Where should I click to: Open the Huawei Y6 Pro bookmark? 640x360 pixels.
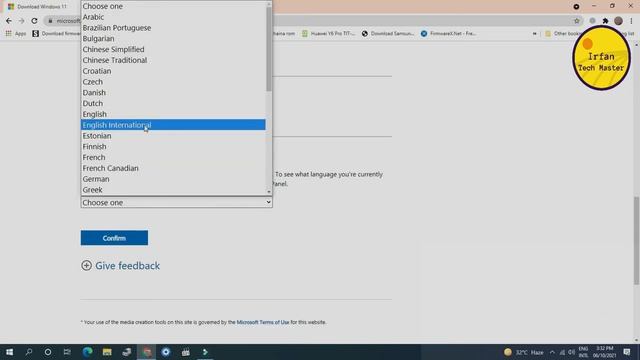tap(329, 34)
